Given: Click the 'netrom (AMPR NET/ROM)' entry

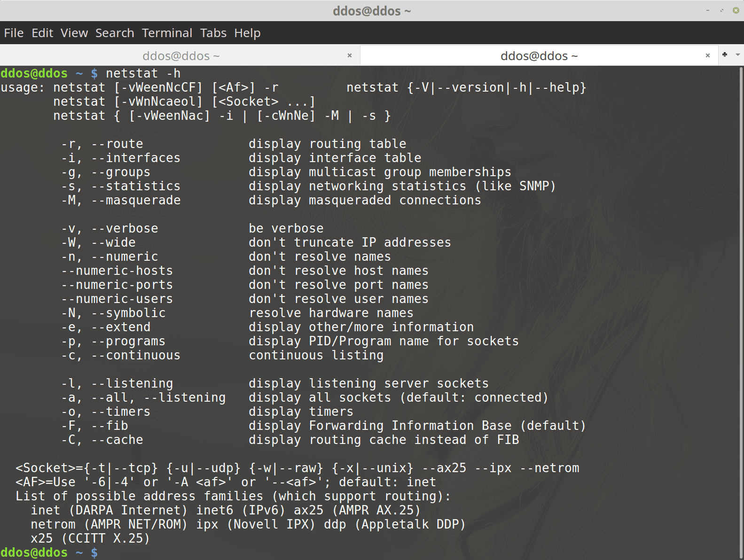Looking at the screenshot, I should (x=110, y=524).
